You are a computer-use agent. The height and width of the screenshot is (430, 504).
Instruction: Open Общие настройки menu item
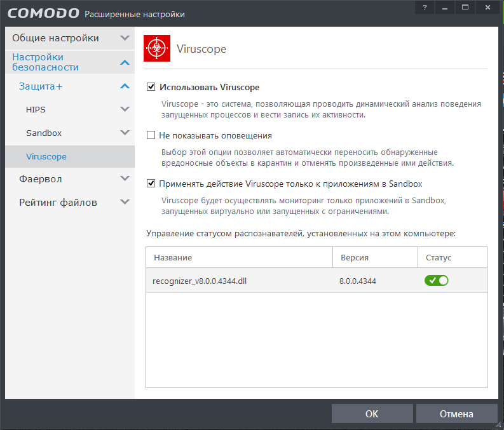pos(70,38)
